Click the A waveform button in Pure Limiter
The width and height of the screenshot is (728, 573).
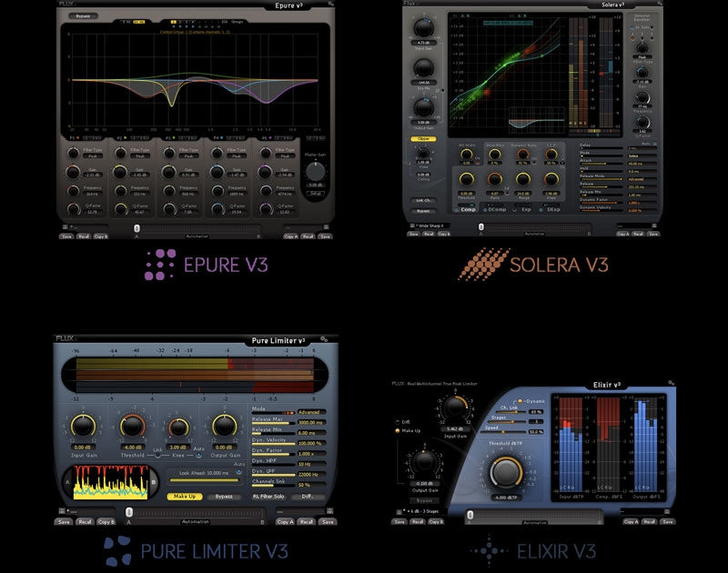point(67,482)
